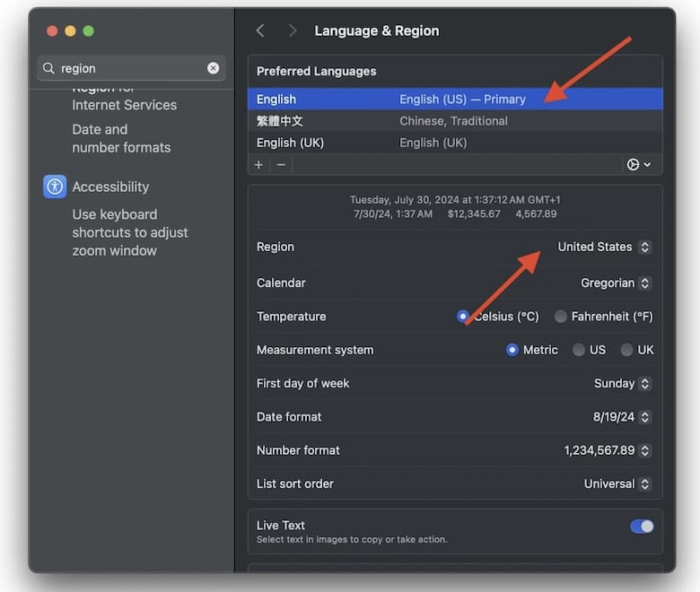Image resolution: width=700 pixels, height=592 pixels.
Task: Click the Tuesday, July 30, 2024 sample text
Action: (455, 199)
